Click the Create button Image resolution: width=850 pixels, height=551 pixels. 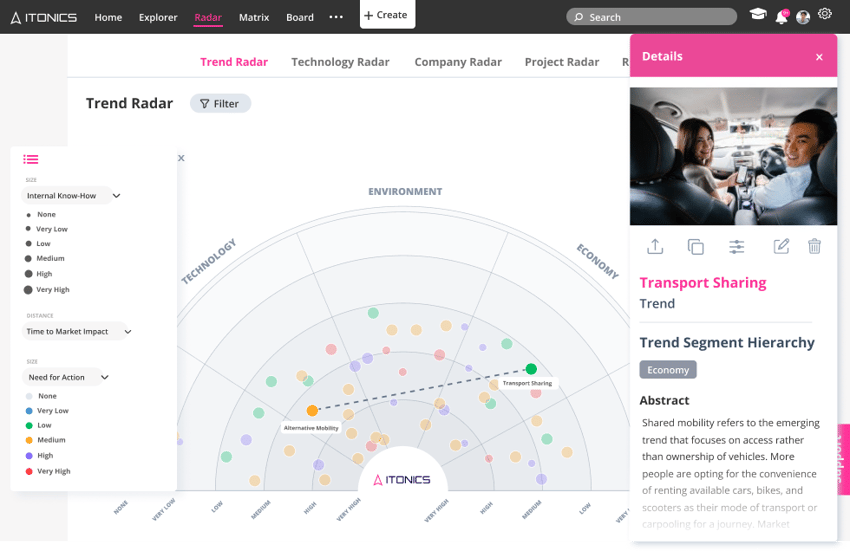click(x=386, y=15)
